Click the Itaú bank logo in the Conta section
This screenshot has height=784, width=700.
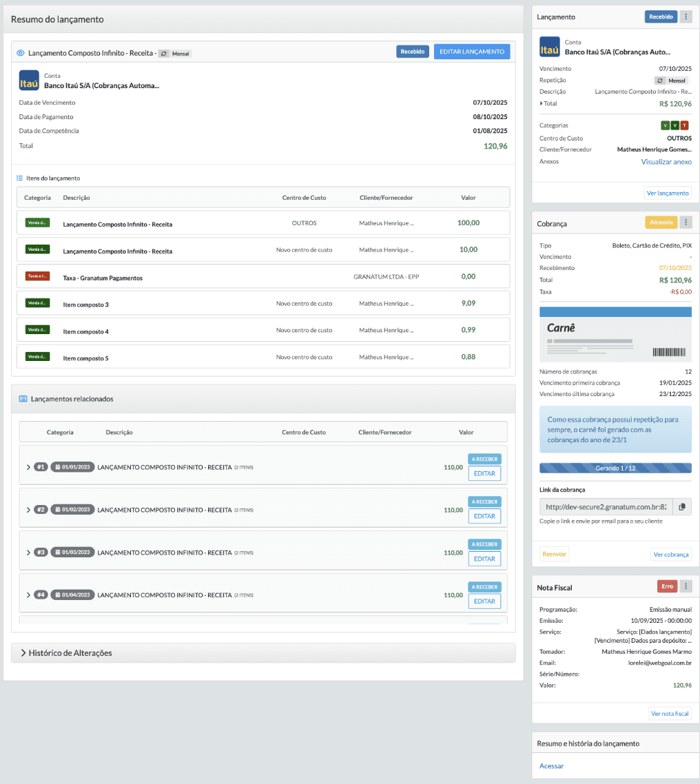pos(29,81)
